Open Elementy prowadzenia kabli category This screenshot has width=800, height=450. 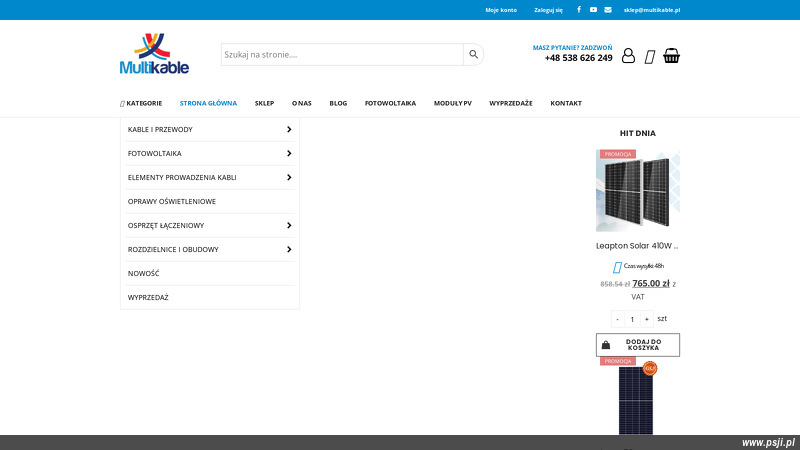click(x=182, y=178)
